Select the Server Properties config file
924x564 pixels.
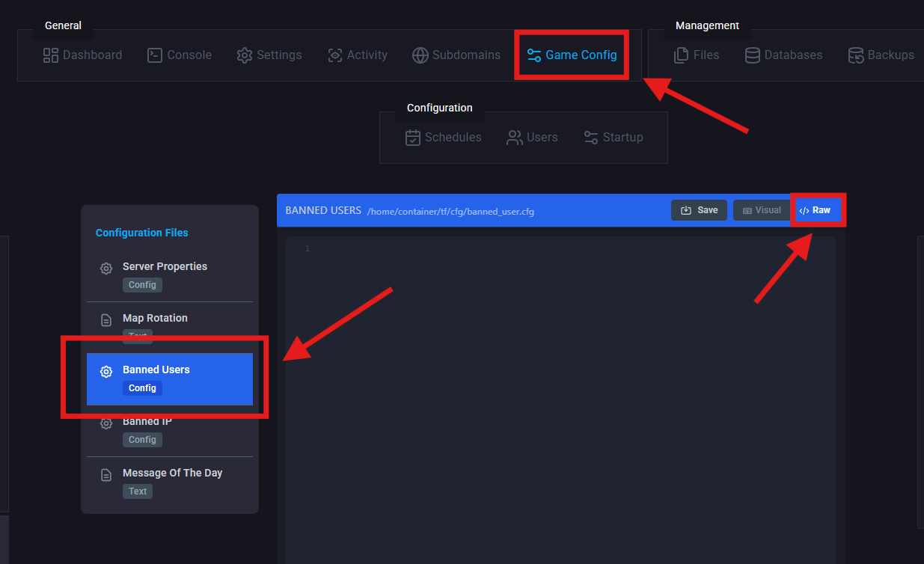pos(170,276)
